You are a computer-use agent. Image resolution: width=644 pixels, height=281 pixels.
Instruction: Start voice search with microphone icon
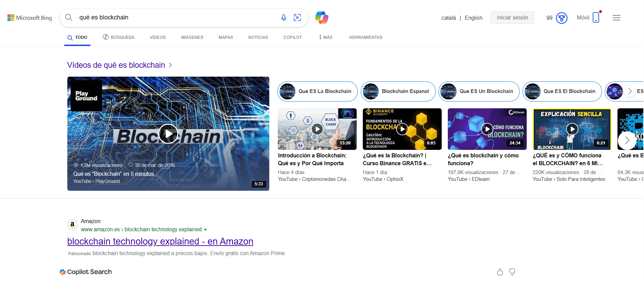click(x=284, y=18)
